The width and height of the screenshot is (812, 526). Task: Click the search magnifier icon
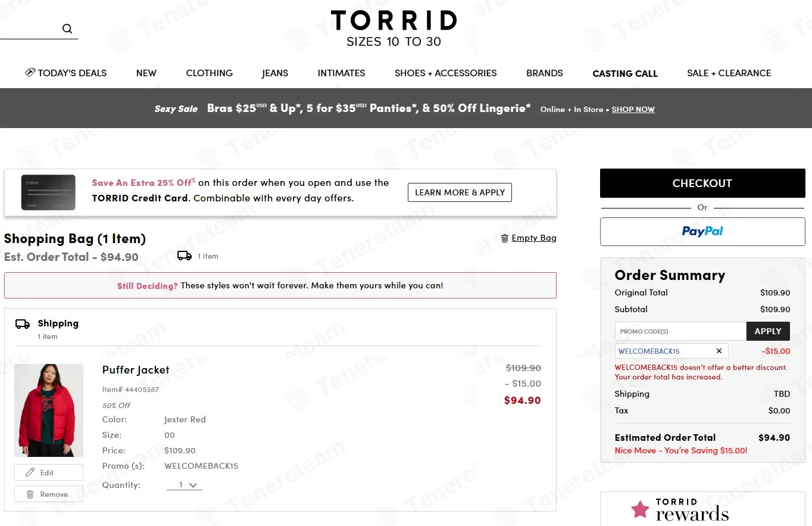[67, 29]
